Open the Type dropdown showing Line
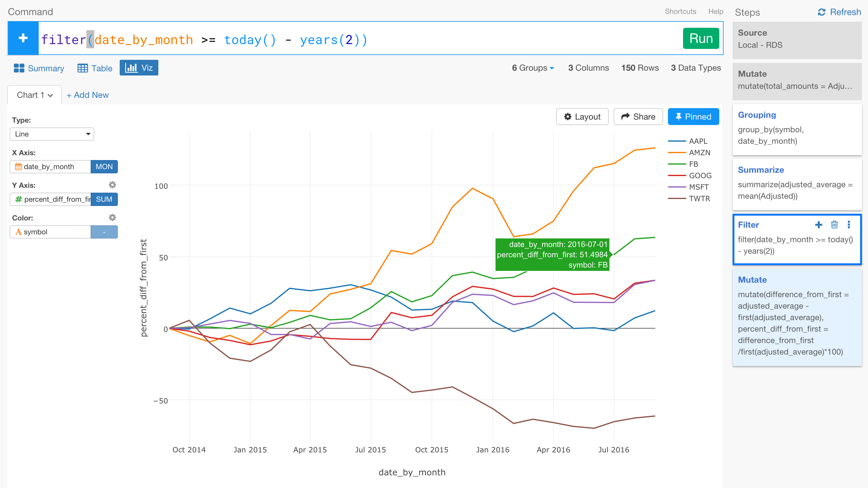 click(x=52, y=134)
